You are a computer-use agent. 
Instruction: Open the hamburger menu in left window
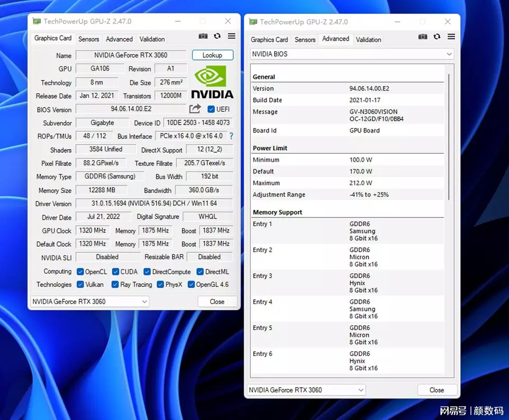click(x=232, y=36)
